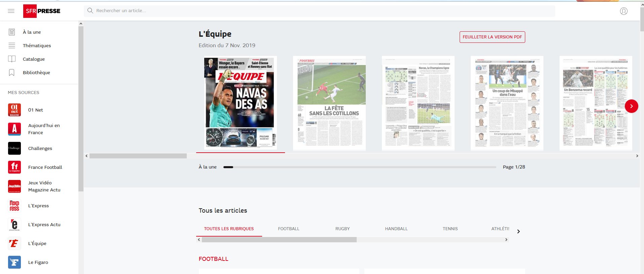Open the user account icon
644x274 pixels.
point(623,11)
